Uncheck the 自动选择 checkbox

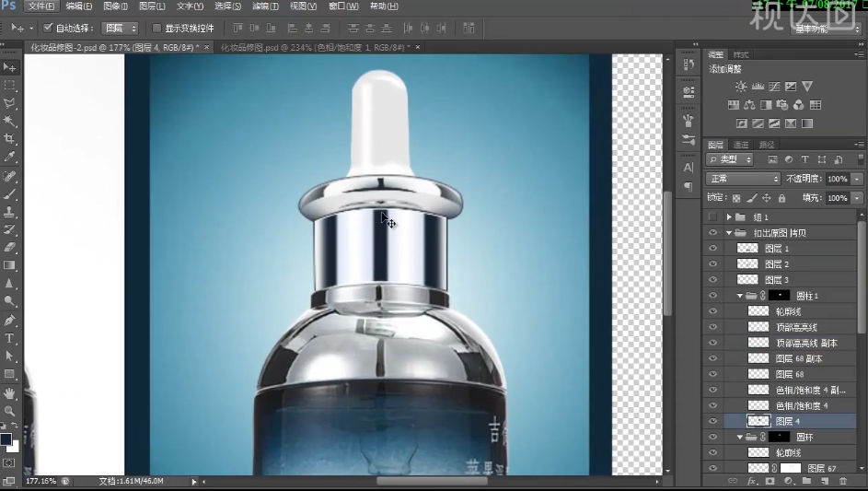coord(48,28)
